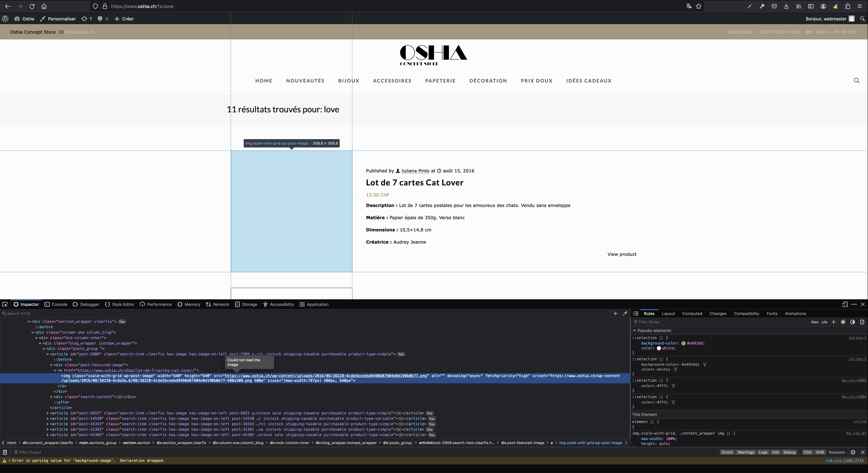Open the Firefox hamburger menu

coord(860,6)
